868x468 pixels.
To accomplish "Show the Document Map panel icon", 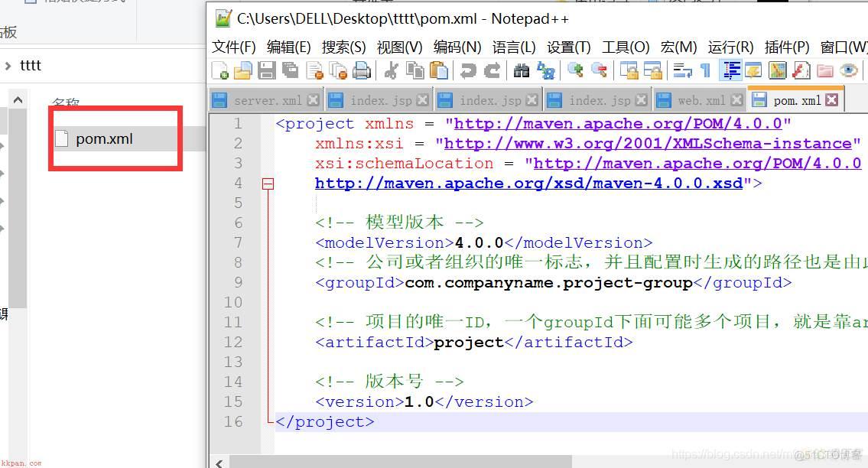I will [777, 70].
